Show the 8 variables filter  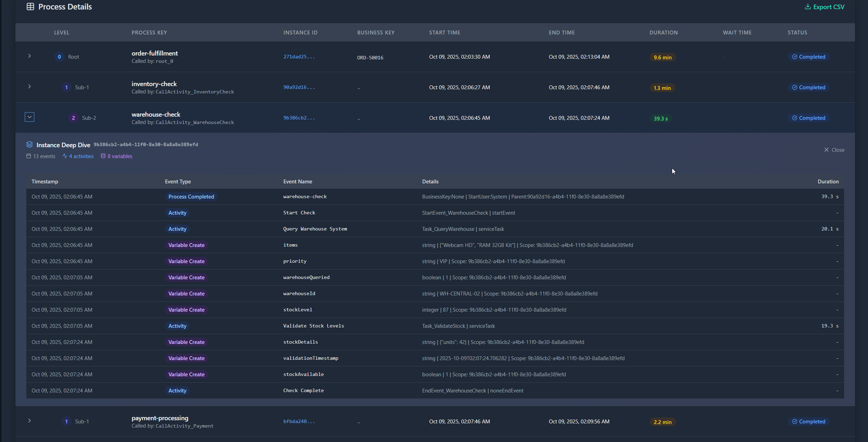[x=120, y=156]
